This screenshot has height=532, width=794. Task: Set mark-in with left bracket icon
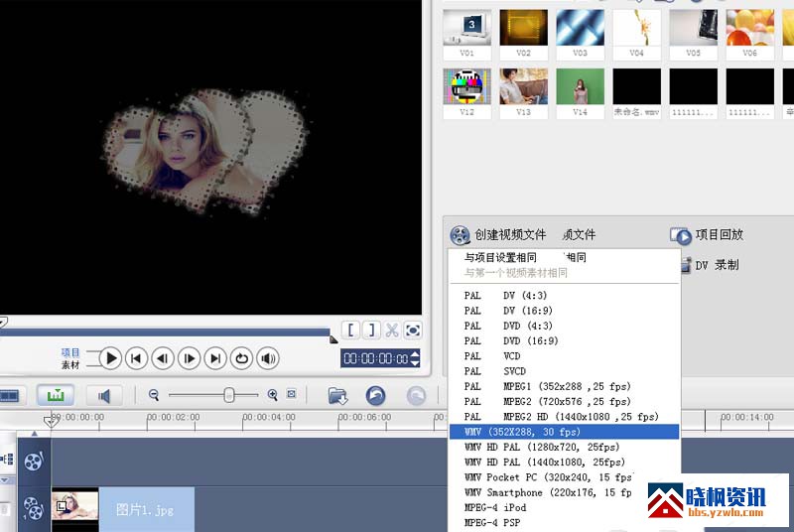351,331
